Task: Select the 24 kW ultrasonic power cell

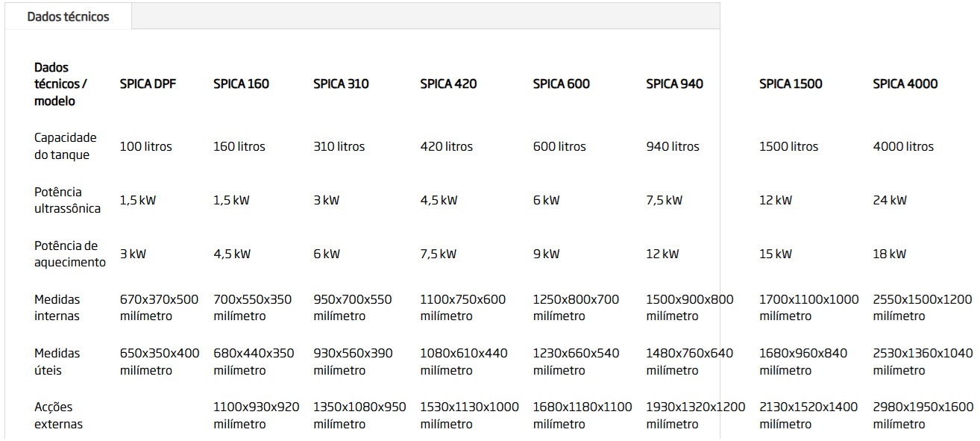Action: coord(889,200)
